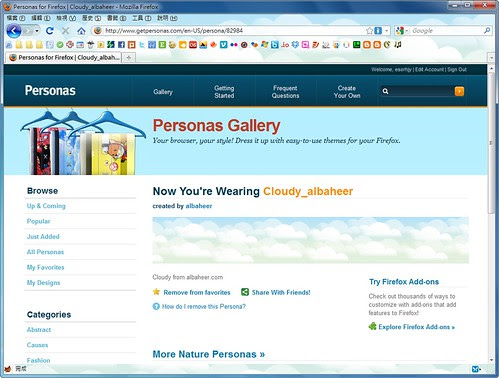Go back with the blue Back arrow
Image resolution: width=499 pixels, height=378 pixels.
point(14,31)
